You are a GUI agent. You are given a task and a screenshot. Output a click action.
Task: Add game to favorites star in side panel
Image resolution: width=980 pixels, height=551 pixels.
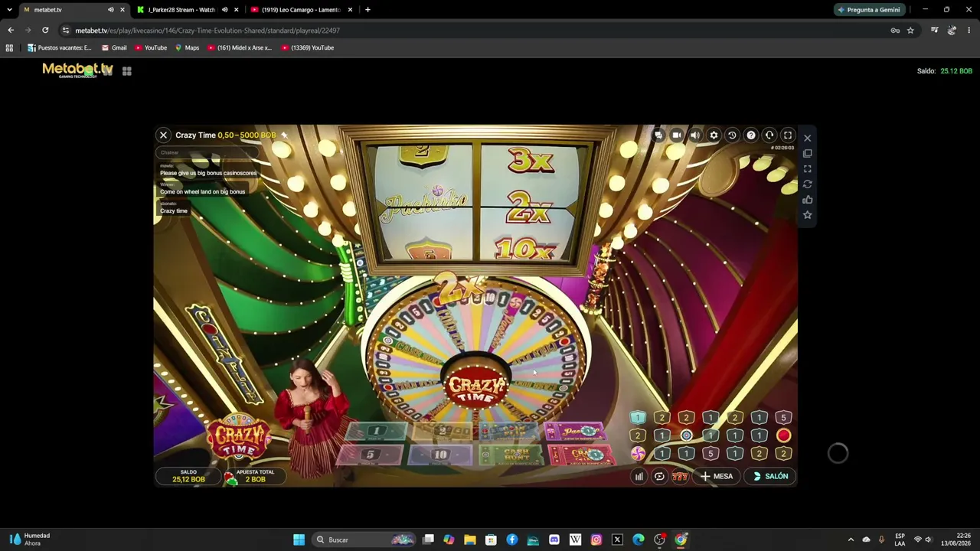pyautogui.click(x=807, y=215)
